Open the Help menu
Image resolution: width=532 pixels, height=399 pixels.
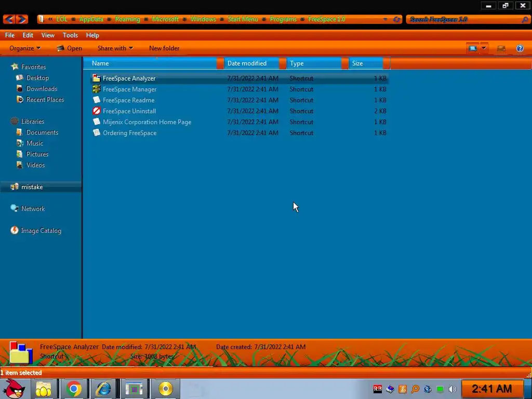click(x=92, y=35)
